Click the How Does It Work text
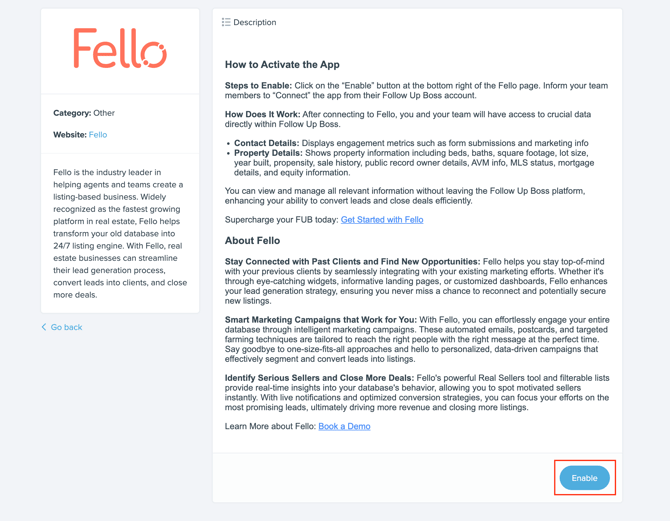Screen dimensions: 670x521 263,114
